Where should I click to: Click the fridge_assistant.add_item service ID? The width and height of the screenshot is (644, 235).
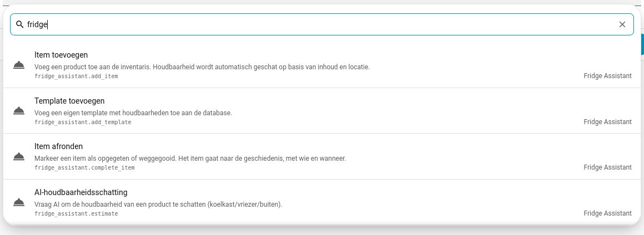pyautogui.click(x=77, y=76)
